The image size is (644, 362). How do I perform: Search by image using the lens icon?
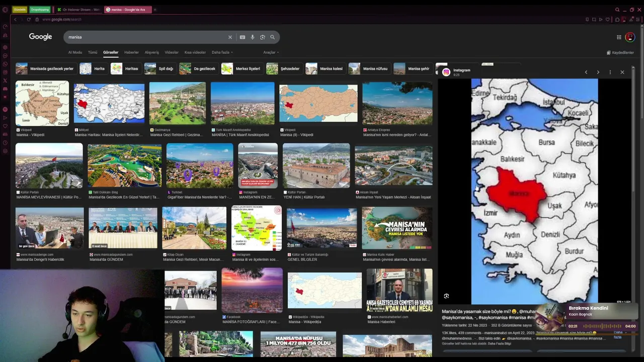pyautogui.click(x=263, y=37)
